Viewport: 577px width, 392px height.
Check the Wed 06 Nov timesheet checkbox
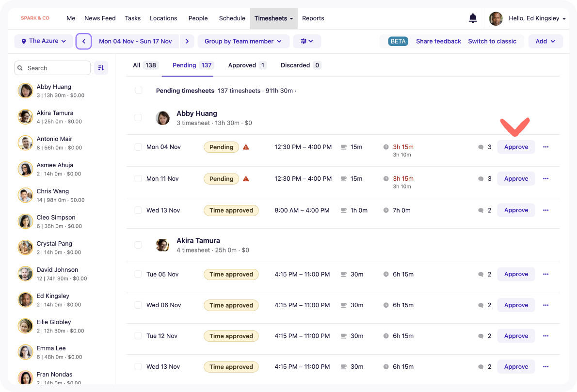point(138,305)
